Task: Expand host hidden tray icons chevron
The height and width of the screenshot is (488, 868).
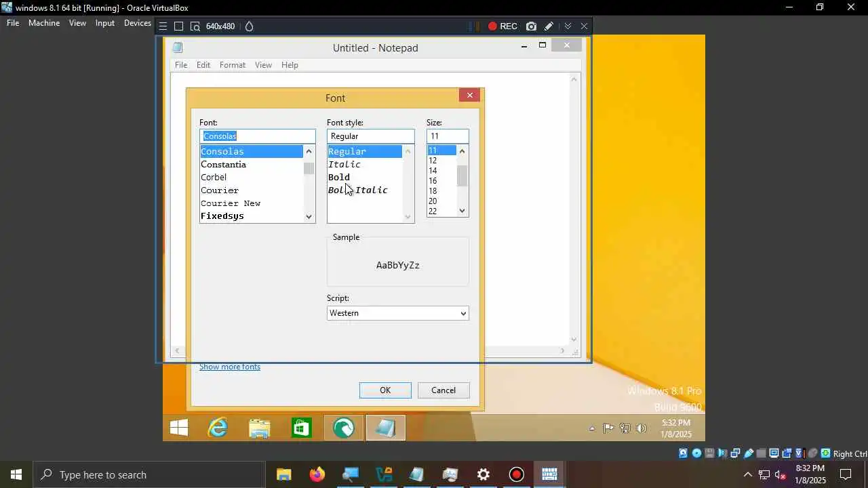Action: (748, 474)
